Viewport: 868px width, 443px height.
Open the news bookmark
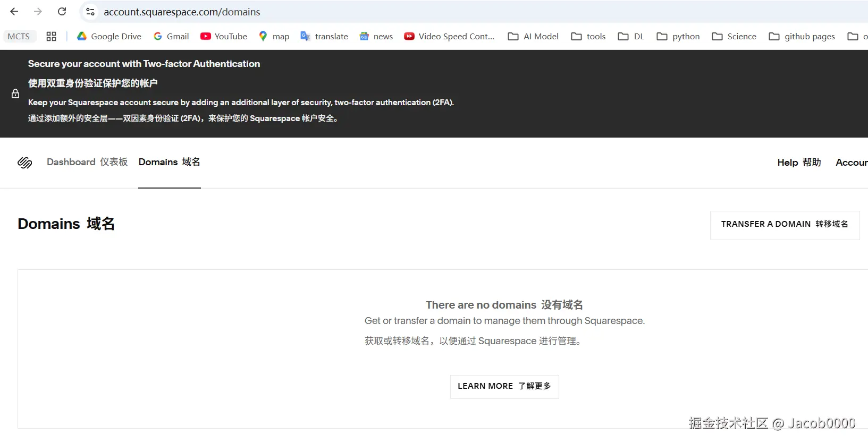coord(376,36)
